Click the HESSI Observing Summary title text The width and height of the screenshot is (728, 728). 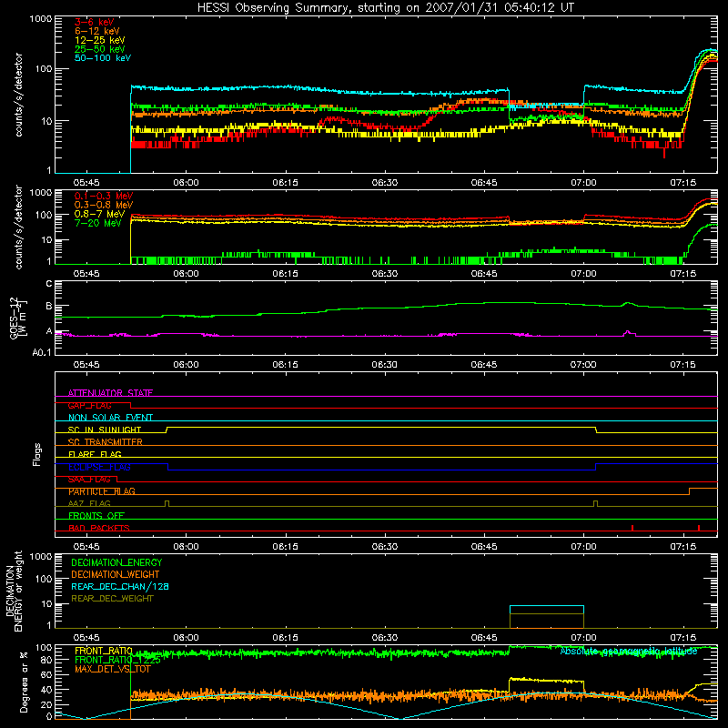coord(386,8)
